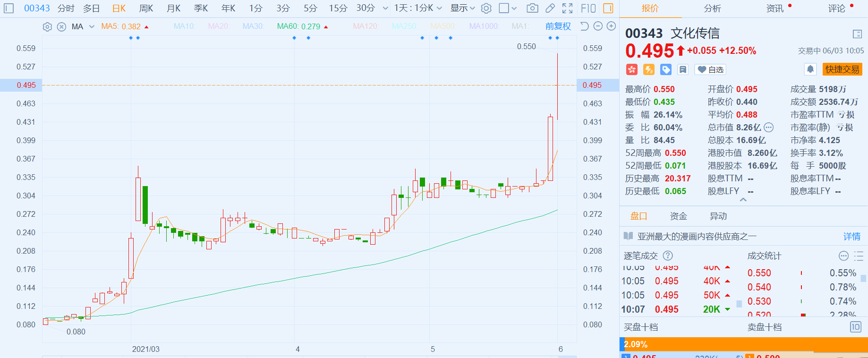Take chart screenshot with camera icon
The height and width of the screenshot is (358, 868).
pos(532,8)
